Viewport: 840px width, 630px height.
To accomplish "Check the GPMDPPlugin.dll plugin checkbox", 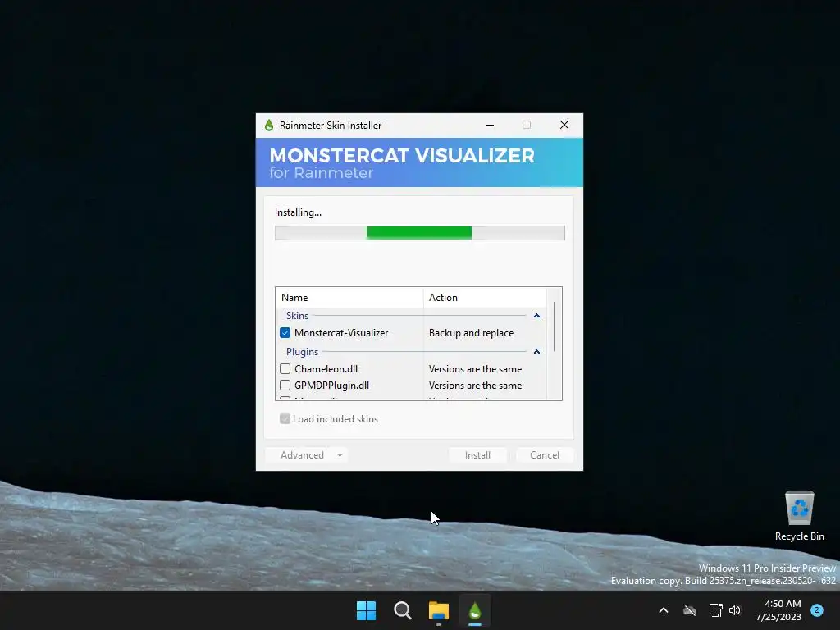I will pyautogui.click(x=285, y=386).
